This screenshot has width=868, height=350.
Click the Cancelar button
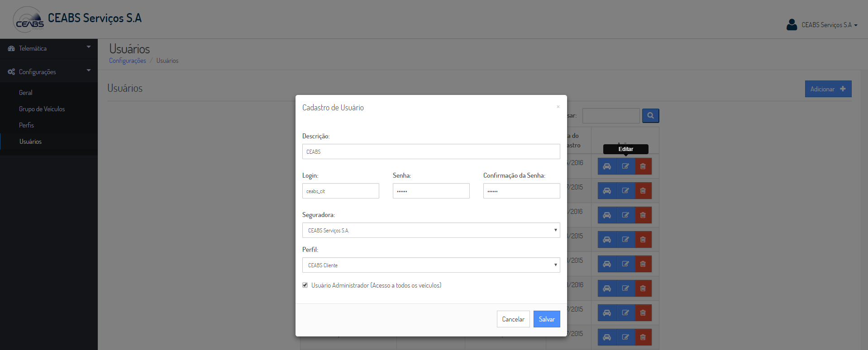pyautogui.click(x=513, y=319)
